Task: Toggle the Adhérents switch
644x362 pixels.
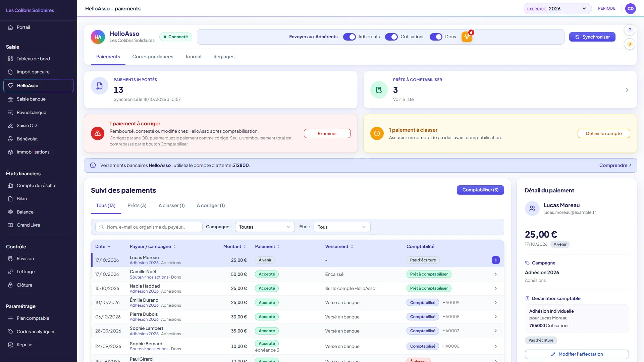Action: [x=349, y=37]
